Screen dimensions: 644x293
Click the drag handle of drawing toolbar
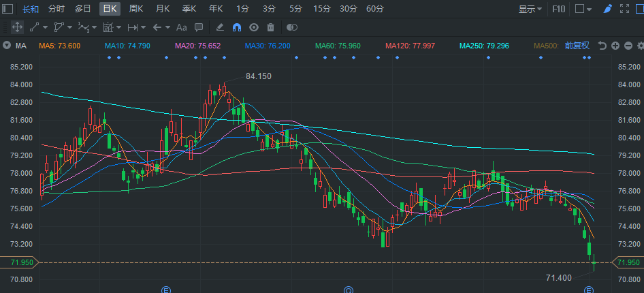click(4, 27)
